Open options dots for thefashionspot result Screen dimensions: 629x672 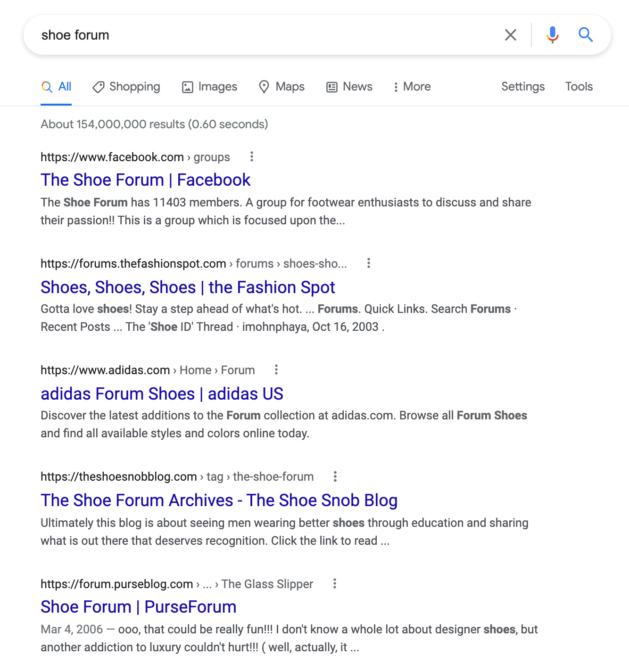click(369, 263)
